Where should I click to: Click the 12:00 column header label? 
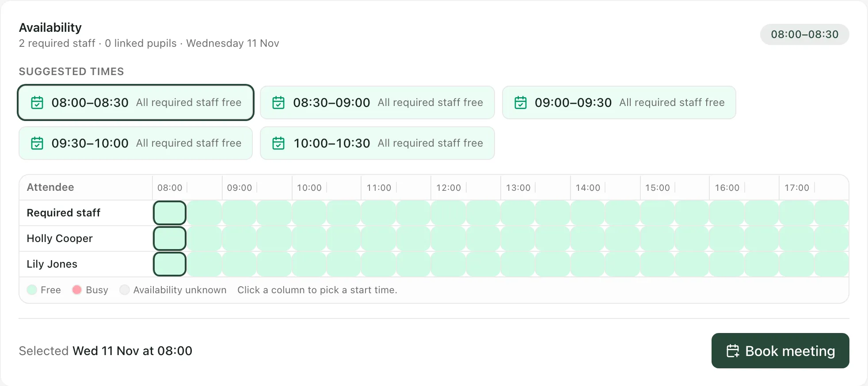[449, 188]
